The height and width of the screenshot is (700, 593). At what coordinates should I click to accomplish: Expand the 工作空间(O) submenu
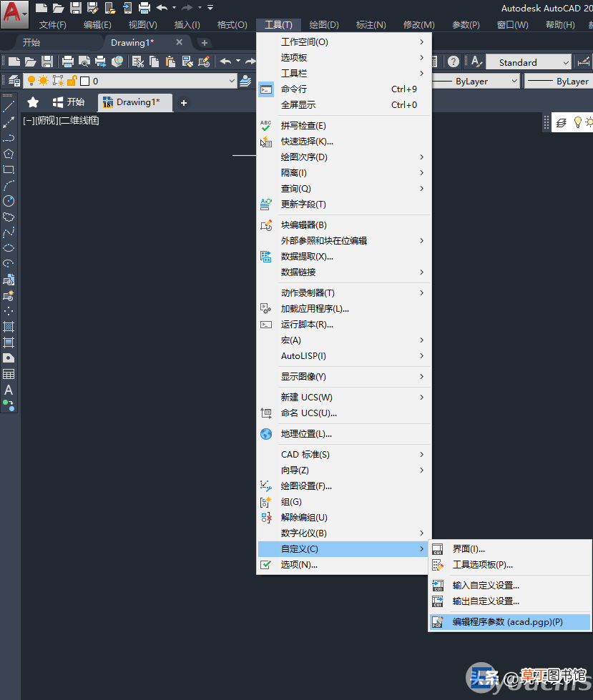click(x=344, y=42)
